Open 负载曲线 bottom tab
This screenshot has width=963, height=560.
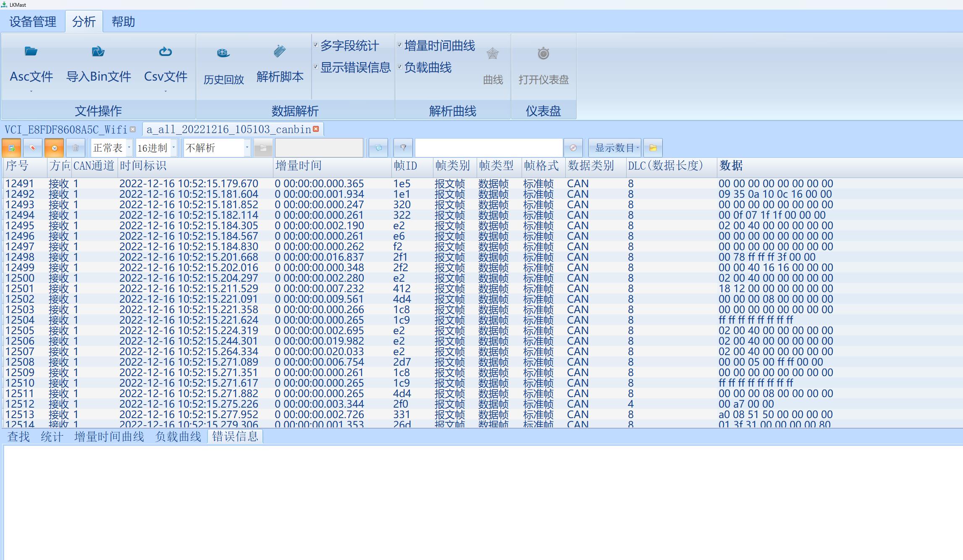(178, 437)
